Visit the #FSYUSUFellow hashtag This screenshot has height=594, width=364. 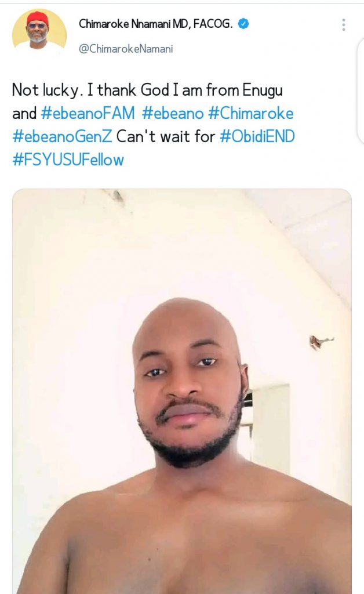point(68,159)
